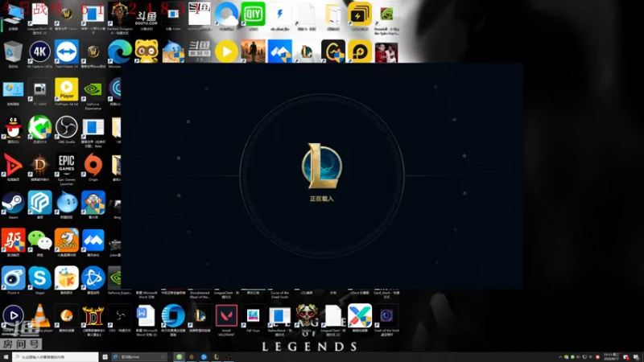Open the yellow PotPlayer 64 bit icon
644x362 pixels.
point(67,91)
